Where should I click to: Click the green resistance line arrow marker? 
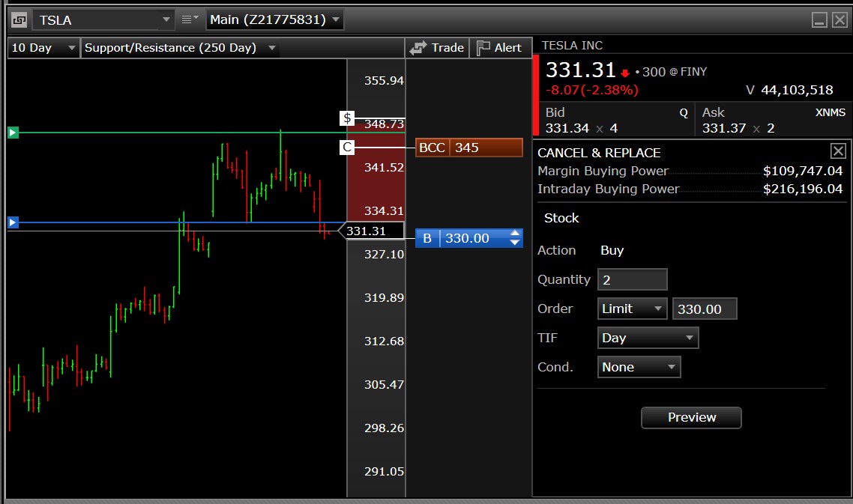(x=13, y=132)
